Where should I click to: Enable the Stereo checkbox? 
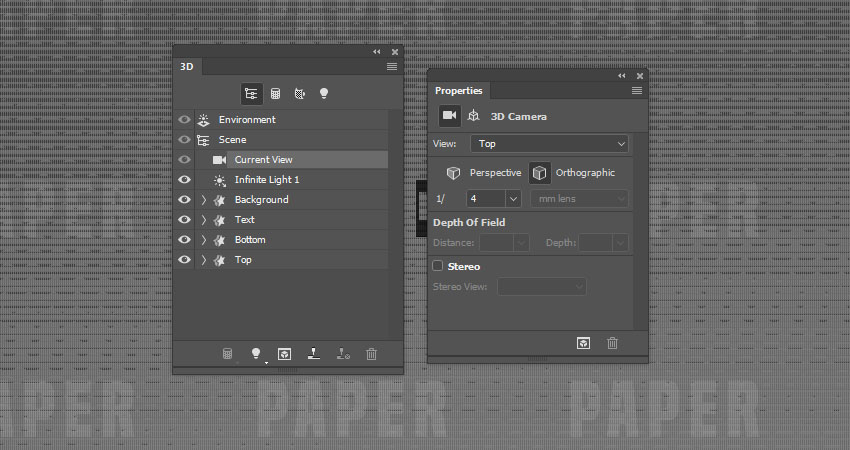coord(437,266)
